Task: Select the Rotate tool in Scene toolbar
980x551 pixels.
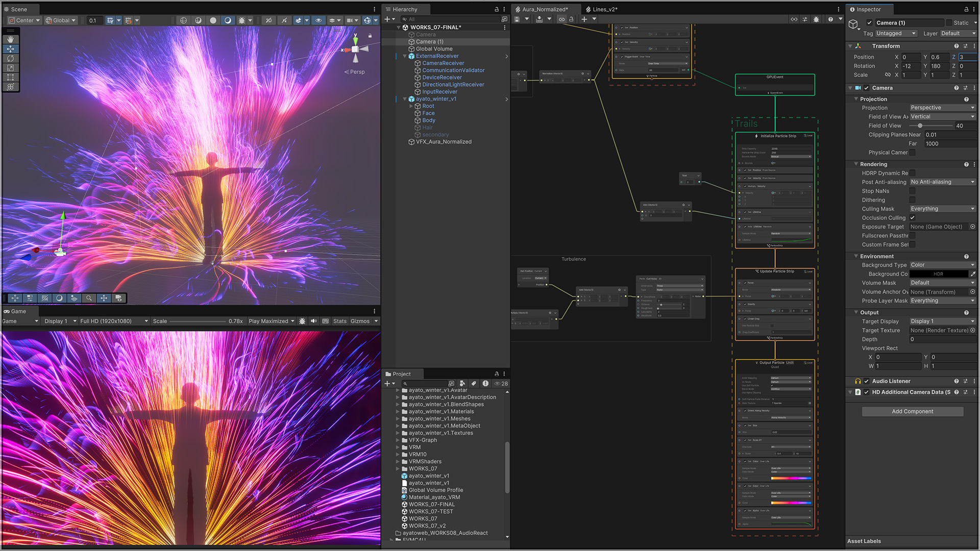Action: click(x=10, y=58)
